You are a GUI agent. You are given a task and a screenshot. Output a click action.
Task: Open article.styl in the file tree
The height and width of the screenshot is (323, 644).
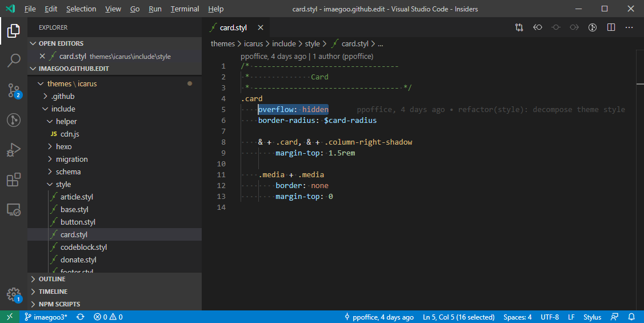(115, 197)
